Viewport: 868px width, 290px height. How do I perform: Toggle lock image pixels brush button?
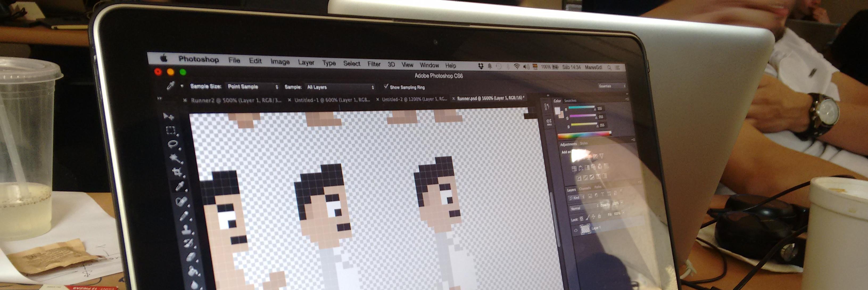[588, 217]
